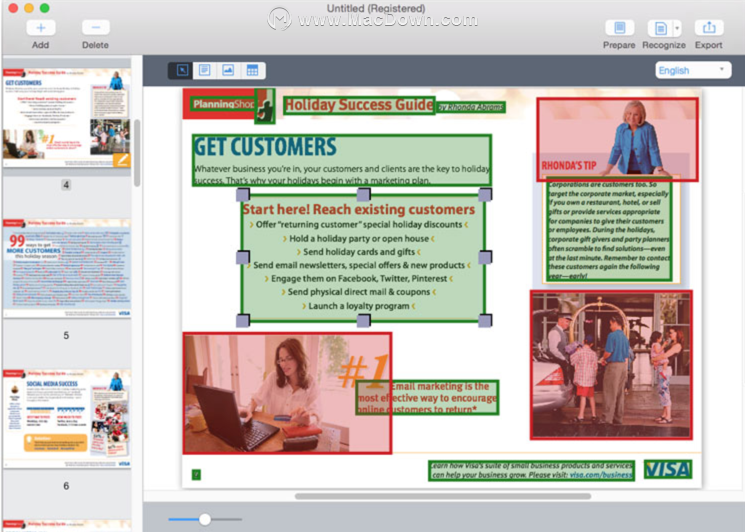
Task: Click the visa.com/business link text
Action: [601, 475]
